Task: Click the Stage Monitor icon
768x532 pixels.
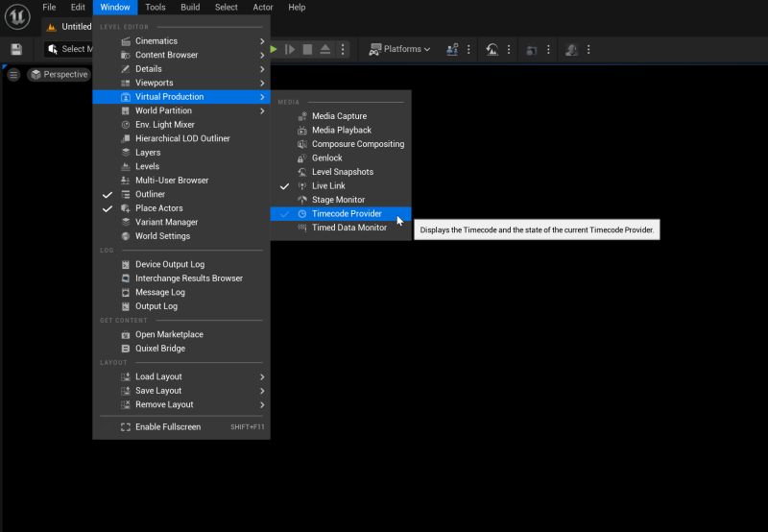Action: (x=302, y=200)
